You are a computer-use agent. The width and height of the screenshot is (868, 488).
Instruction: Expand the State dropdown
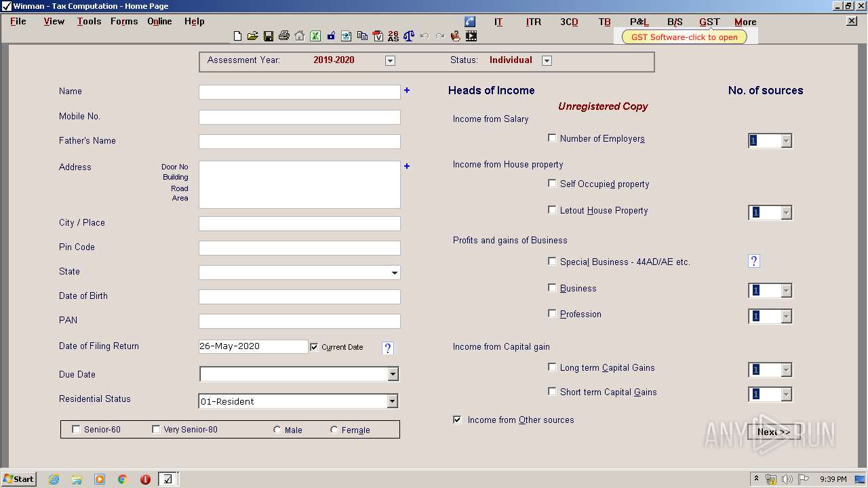click(395, 272)
